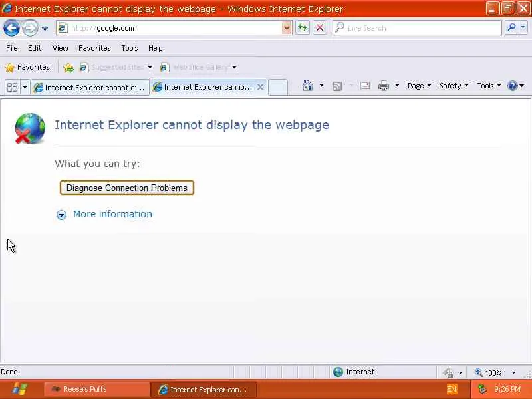Click Diagnose Connection Problems button
This screenshot has height=399, width=532.
pos(127,188)
